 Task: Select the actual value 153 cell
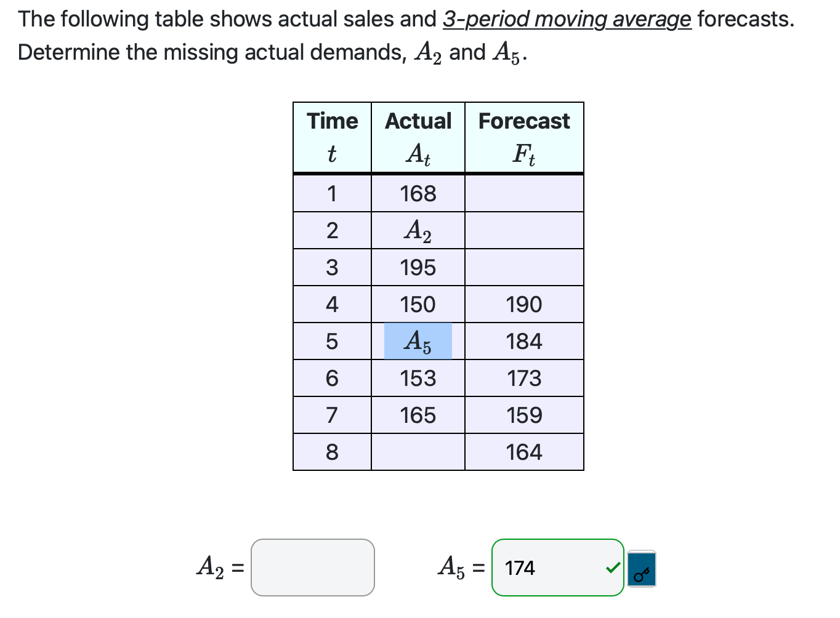(418, 378)
